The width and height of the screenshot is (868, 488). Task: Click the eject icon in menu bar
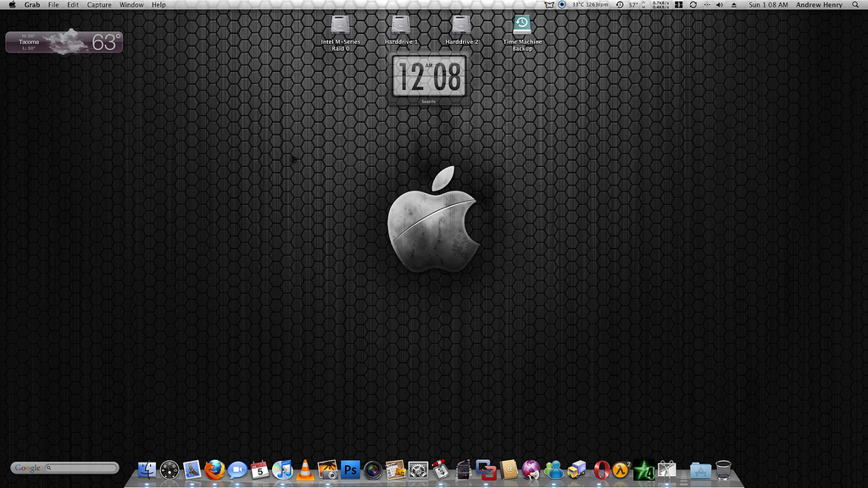click(x=734, y=4)
